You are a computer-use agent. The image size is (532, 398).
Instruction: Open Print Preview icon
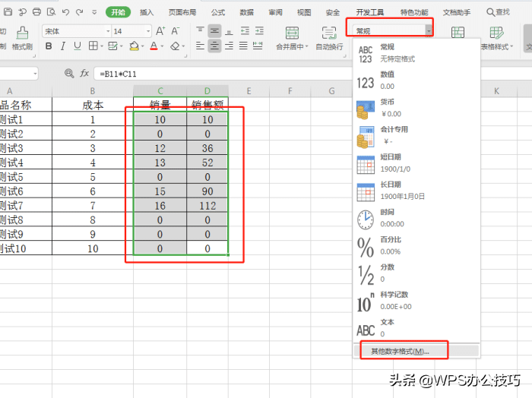(51, 12)
